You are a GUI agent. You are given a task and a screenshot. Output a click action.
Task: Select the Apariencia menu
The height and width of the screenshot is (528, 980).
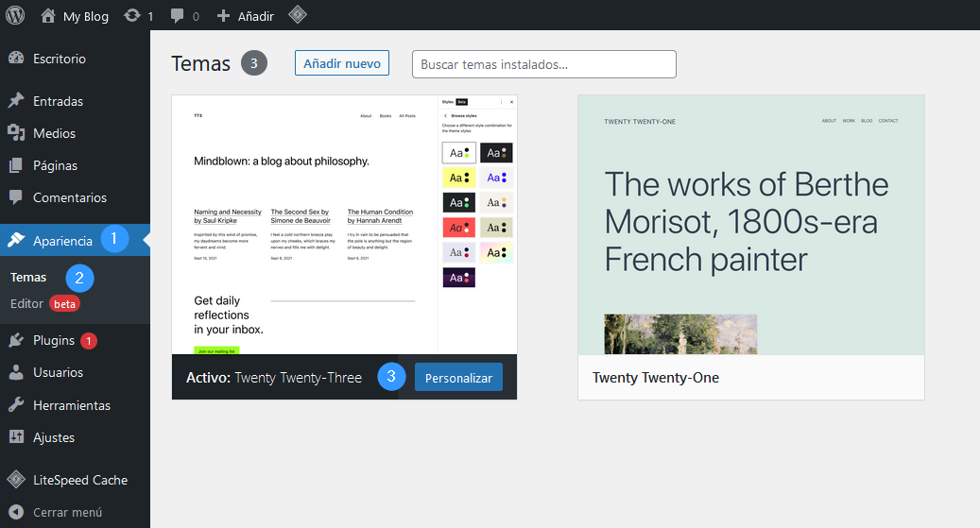(x=75, y=240)
